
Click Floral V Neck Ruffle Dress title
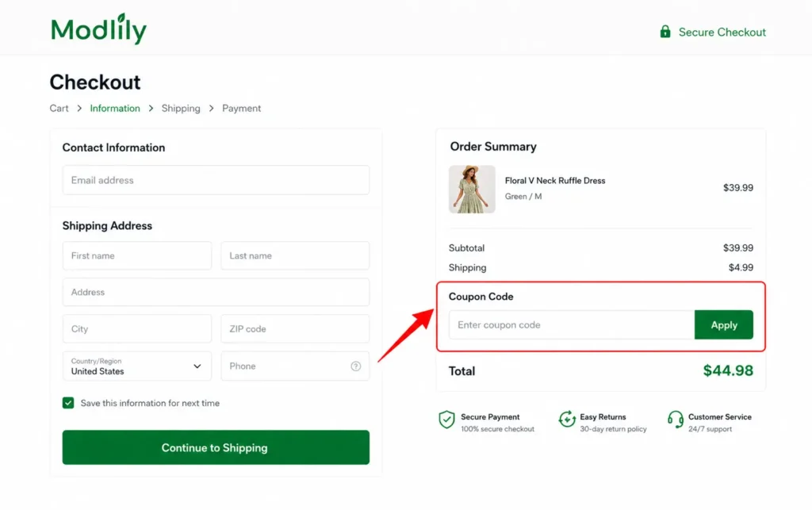(555, 181)
